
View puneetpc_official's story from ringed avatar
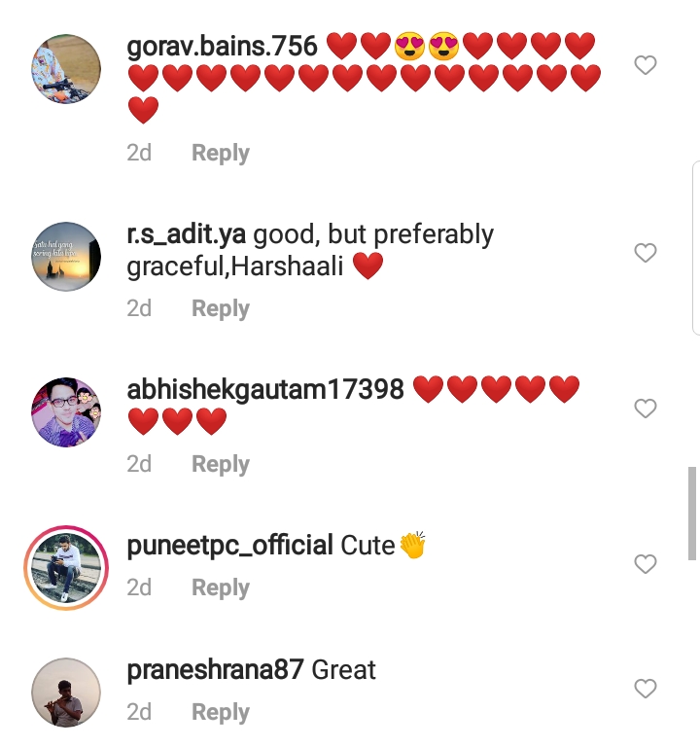(x=66, y=568)
